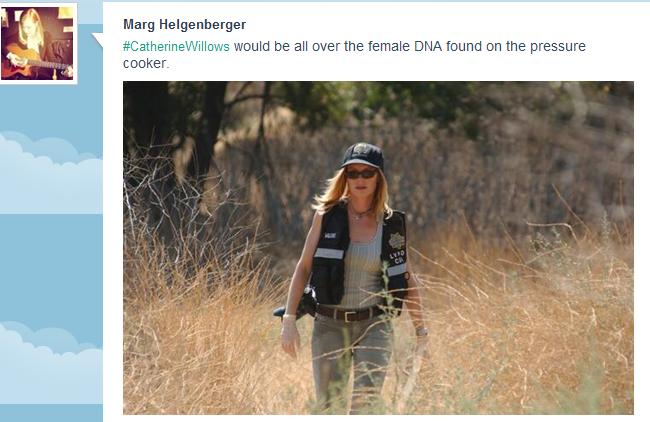Click the speech bubble pointer beside avatar
The width and height of the screenshot is (650, 422).
tap(97, 41)
